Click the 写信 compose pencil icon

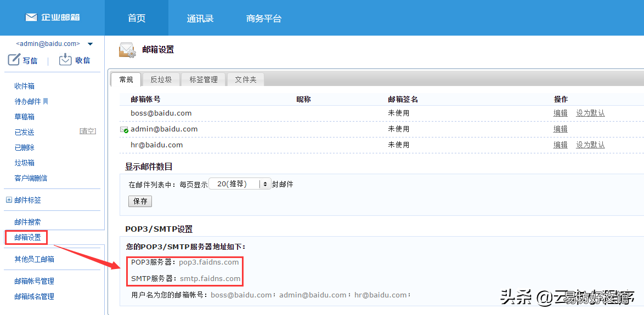click(14, 60)
